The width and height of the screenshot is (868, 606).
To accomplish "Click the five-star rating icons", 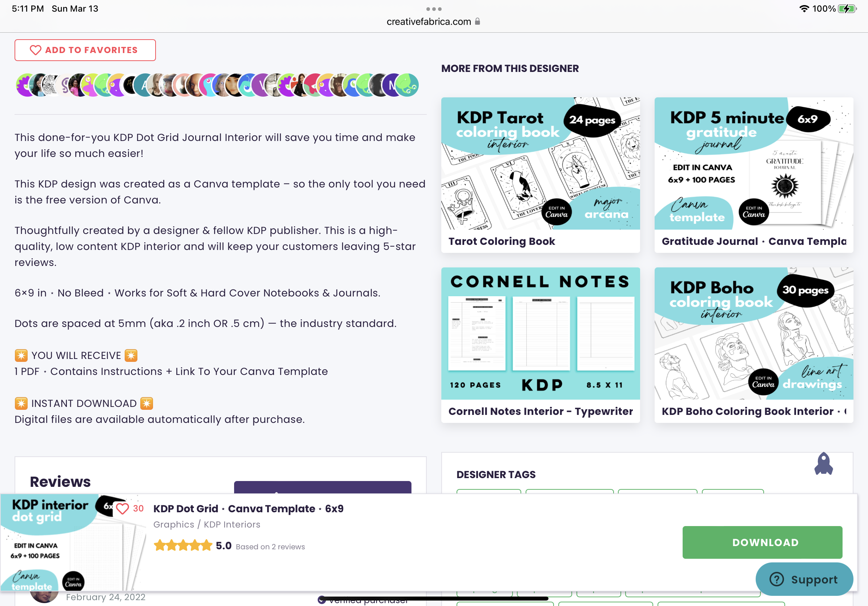I will [183, 546].
